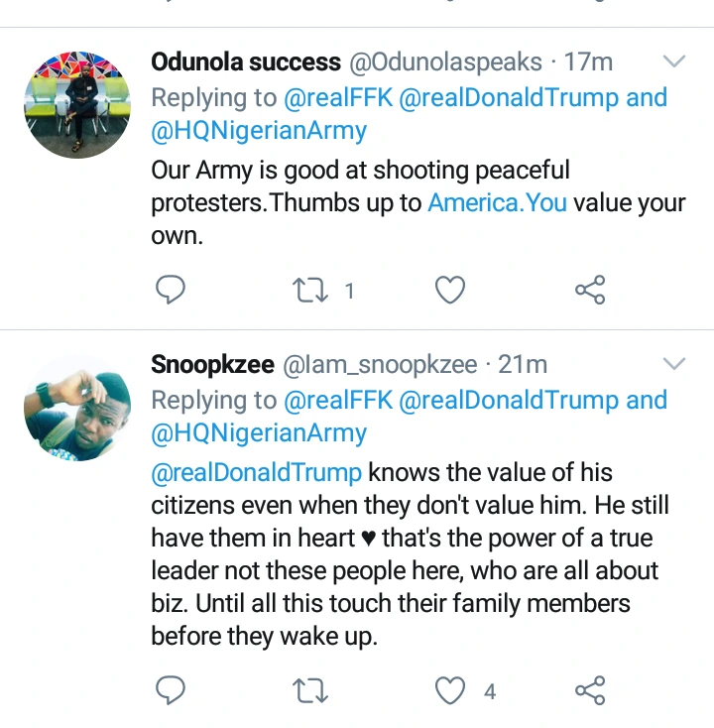Retweet Snoopkzee's tweet
The height and width of the screenshot is (728, 714).
[x=311, y=690]
